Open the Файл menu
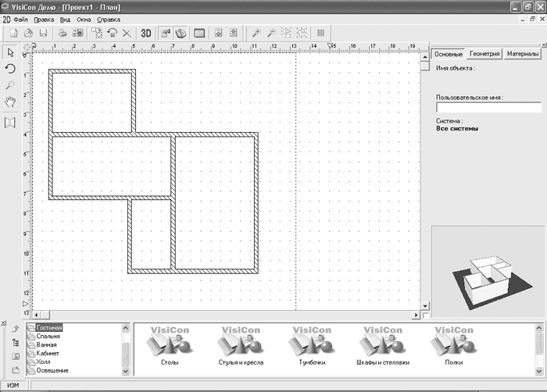The height and width of the screenshot is (392, 547). coord(21,19)
